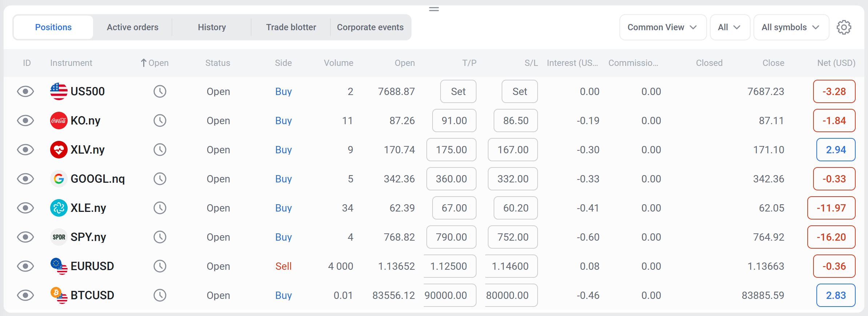Screen dimensions: 868x316
Task: Switch to the Positions tab
Action: 53,27
